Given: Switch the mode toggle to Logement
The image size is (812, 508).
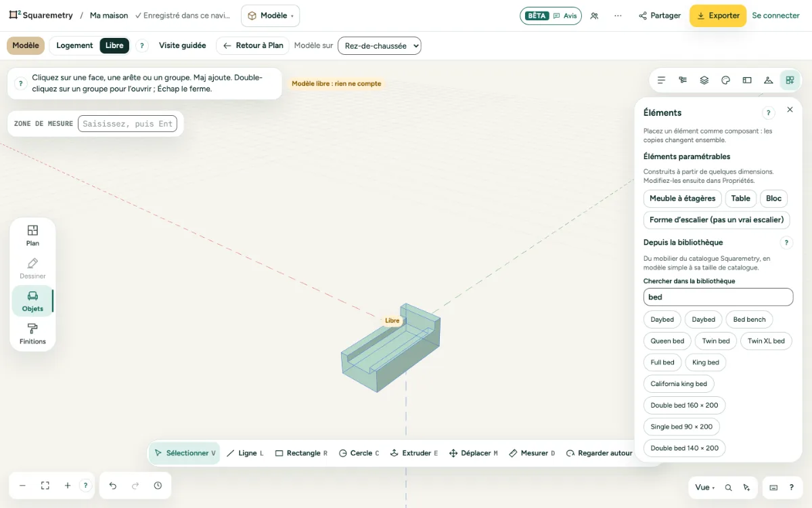Looking at the screenshot, I should 74,45.
